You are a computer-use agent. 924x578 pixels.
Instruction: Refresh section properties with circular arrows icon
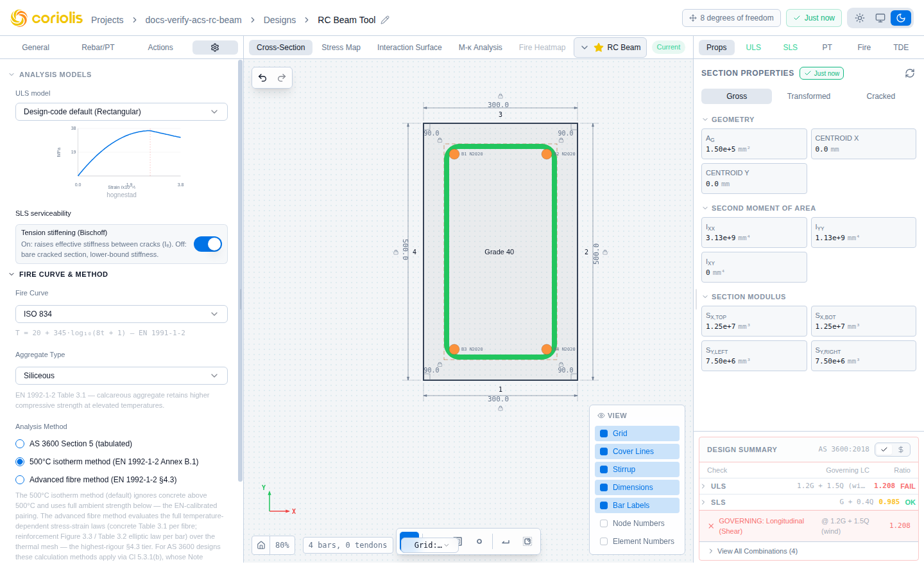coord(910,73)
